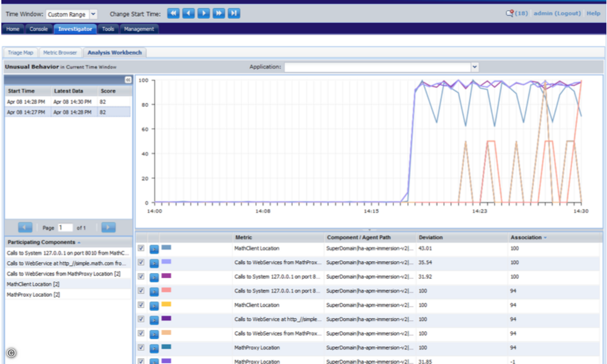The image size is (607, 364).
Task: Click play icon for yellow MathClient Location row
Action: click(154, 305)
